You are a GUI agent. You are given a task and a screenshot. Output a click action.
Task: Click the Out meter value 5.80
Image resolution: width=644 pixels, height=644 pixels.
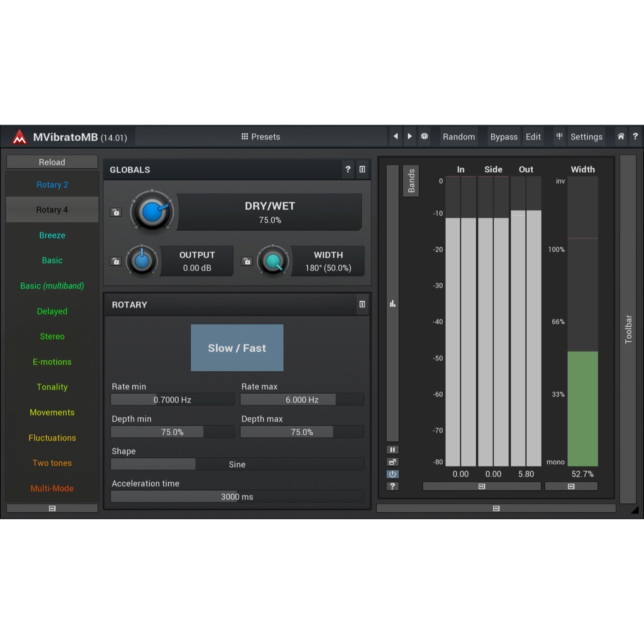(x=526, y=474)
